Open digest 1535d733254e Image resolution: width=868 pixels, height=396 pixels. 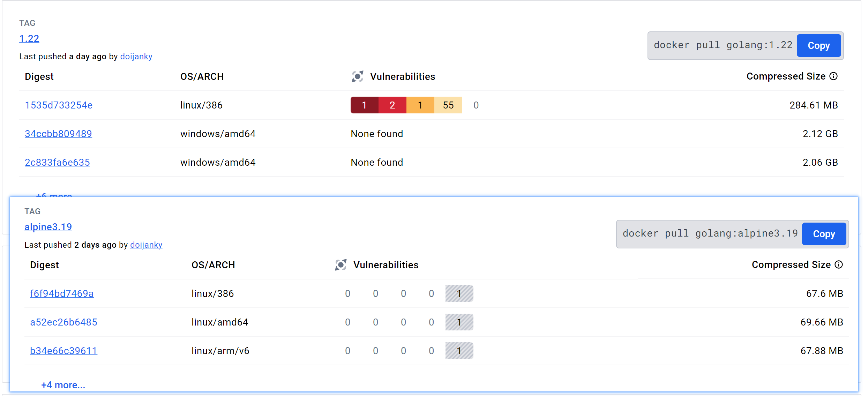pyautogui.click(x=59, y=105)
